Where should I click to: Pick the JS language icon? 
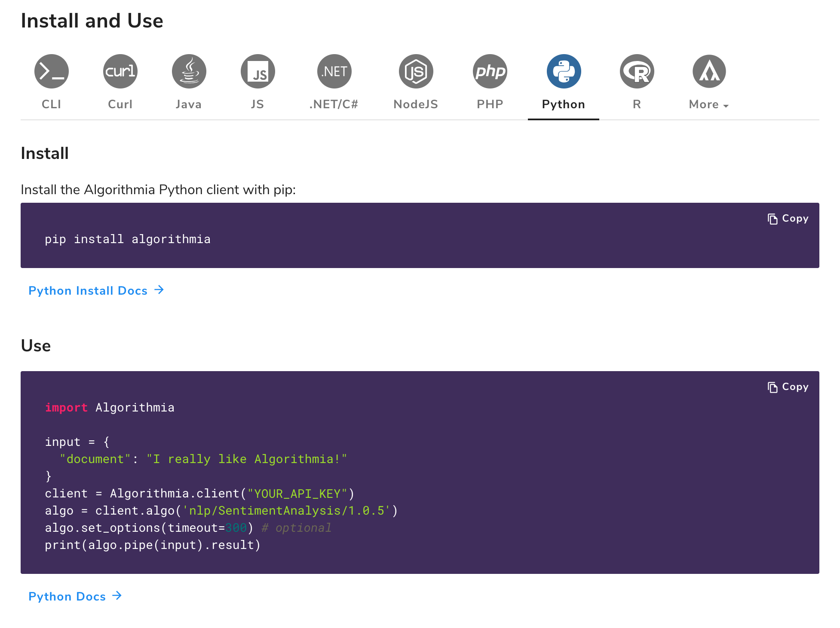pyautogui.click(x=258, y=71)
